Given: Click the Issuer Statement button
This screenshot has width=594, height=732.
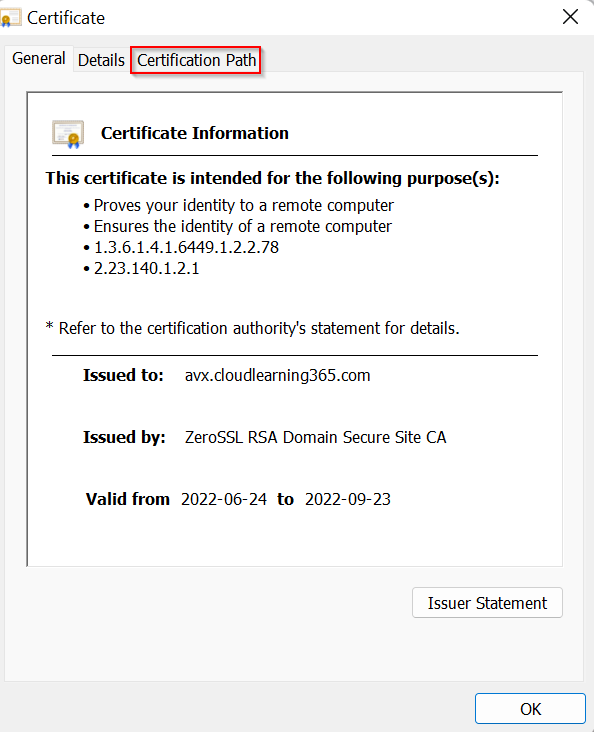Looking at the screenshot, I should 487,603.
